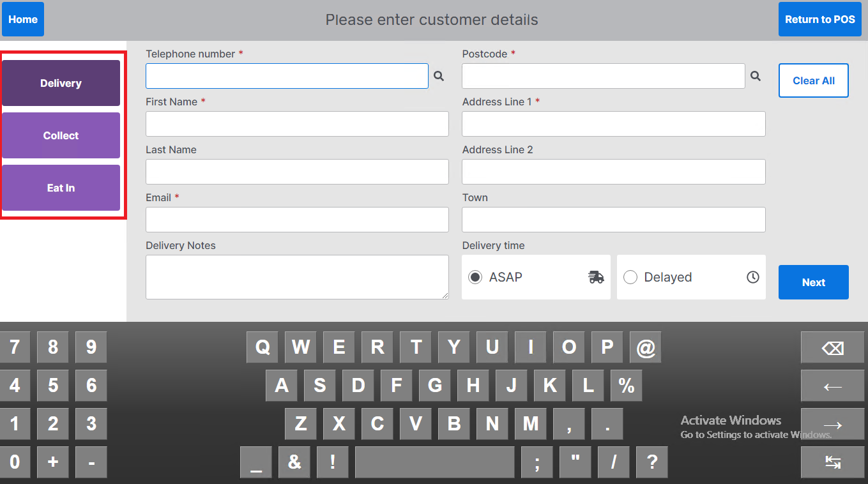Screen dimensions: 868x484
Task: Select the ASAP delivery time radio button
Action: tap(475, 277)
